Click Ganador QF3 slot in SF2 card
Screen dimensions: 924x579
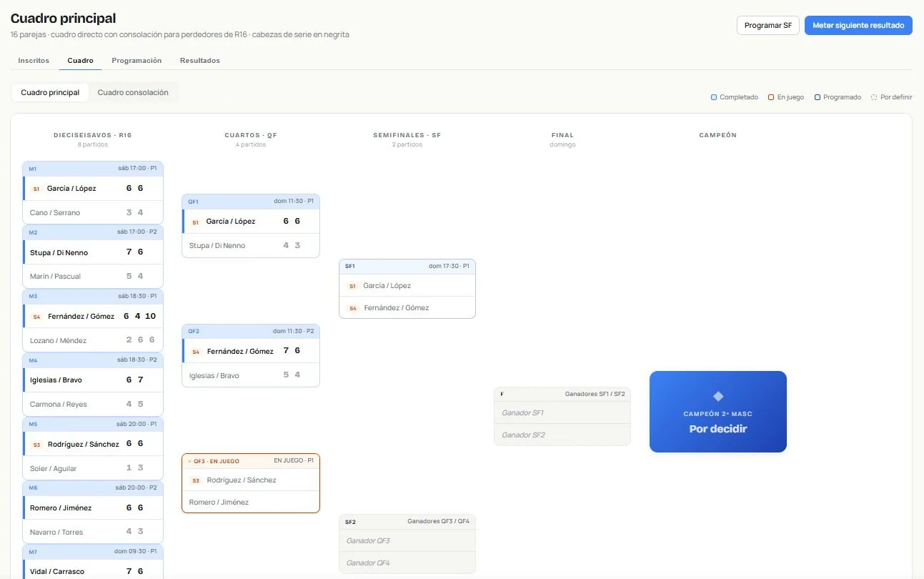(407, 540)
